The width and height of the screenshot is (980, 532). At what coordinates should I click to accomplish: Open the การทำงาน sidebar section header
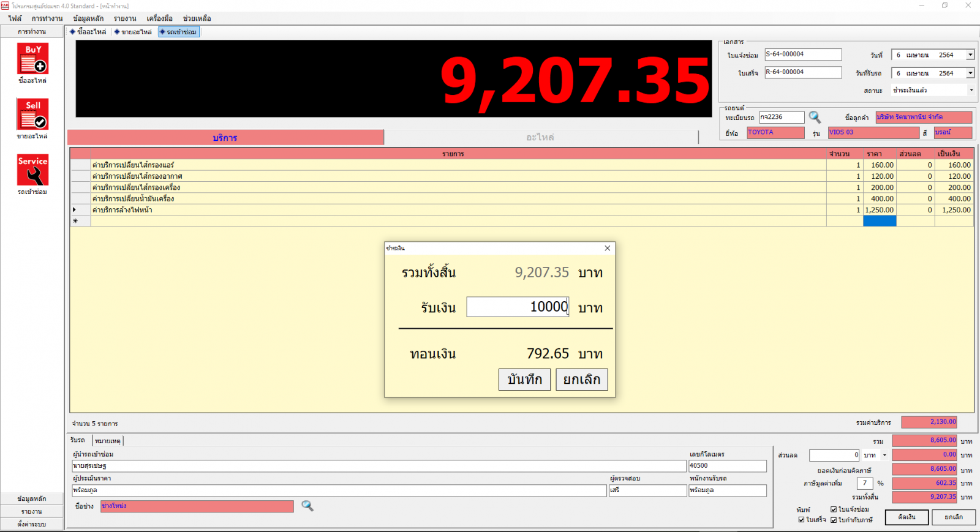(x=32, y=31)
